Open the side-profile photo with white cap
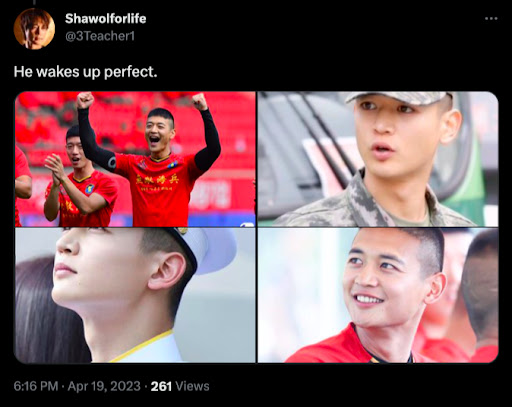 pyautogui.click(x=135, y=295)
